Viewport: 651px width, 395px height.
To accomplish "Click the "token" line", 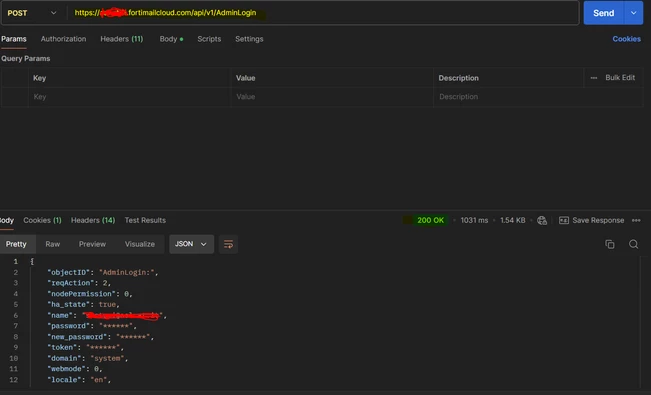I will [86, 348].
